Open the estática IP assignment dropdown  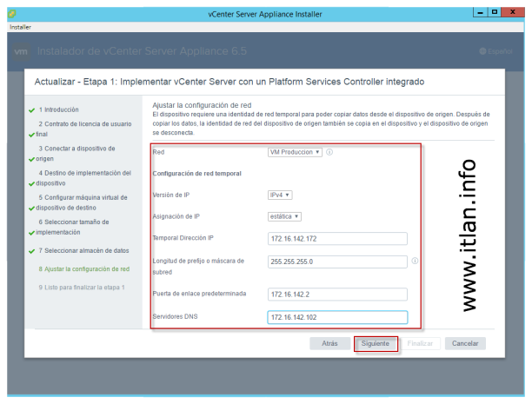pos(284,216)
